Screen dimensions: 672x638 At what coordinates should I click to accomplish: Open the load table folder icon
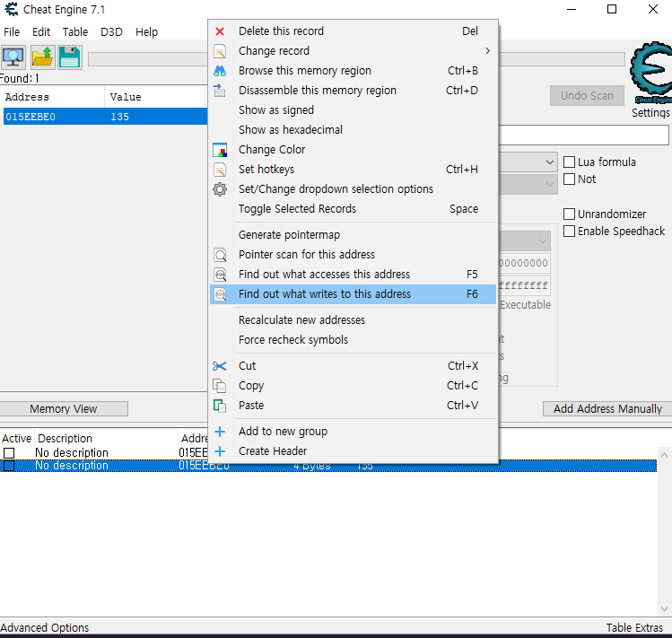(42, 57)
